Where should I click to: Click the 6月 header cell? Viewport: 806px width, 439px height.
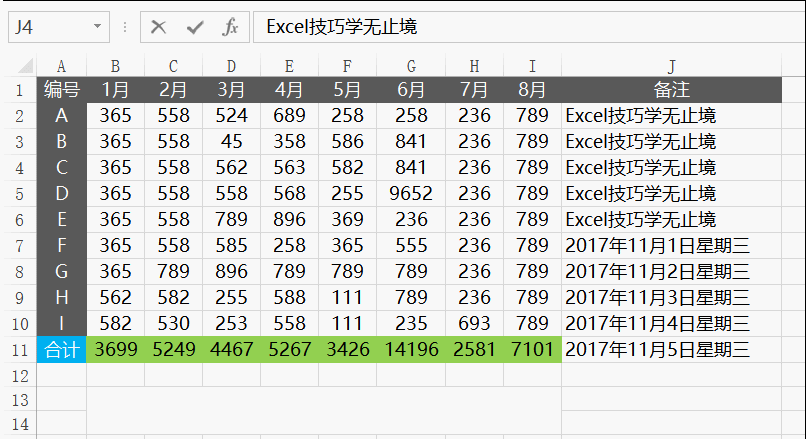[x=411, y=90]
